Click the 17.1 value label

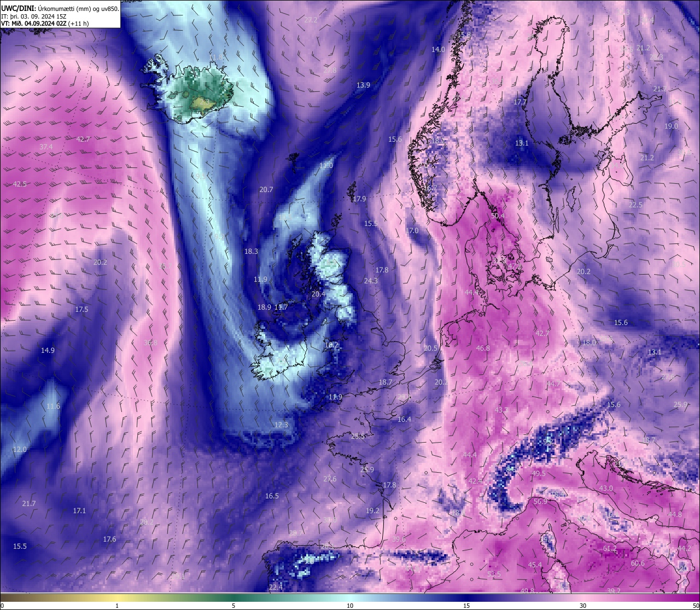point(79,510)
